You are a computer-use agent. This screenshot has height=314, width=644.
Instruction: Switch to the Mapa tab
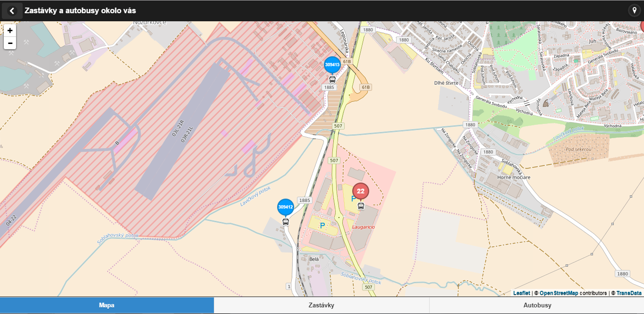point(107,305)
